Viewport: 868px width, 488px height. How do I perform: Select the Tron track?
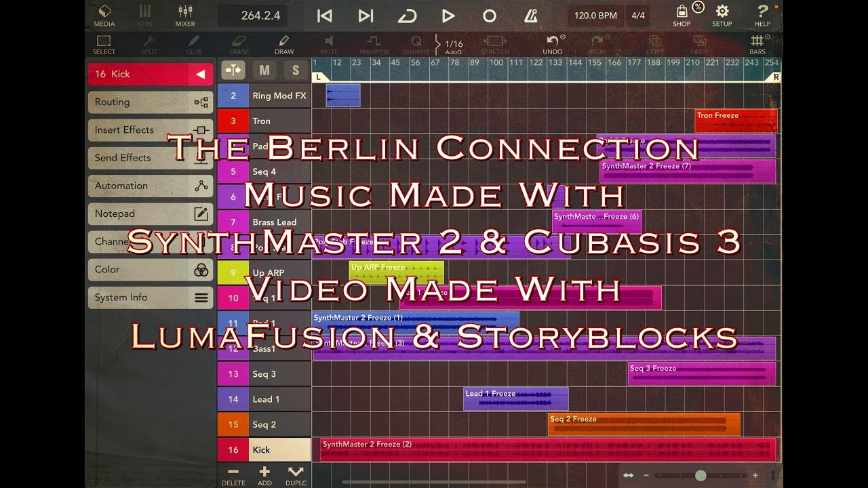pos(264,121)
